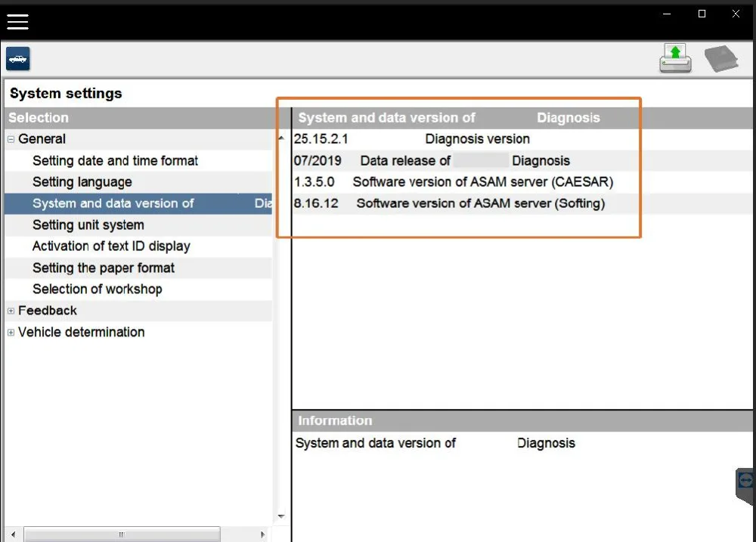This screenshot has width=756, height=542.
Task: Collapse the General tree section
Action: (x=10, y=139)
